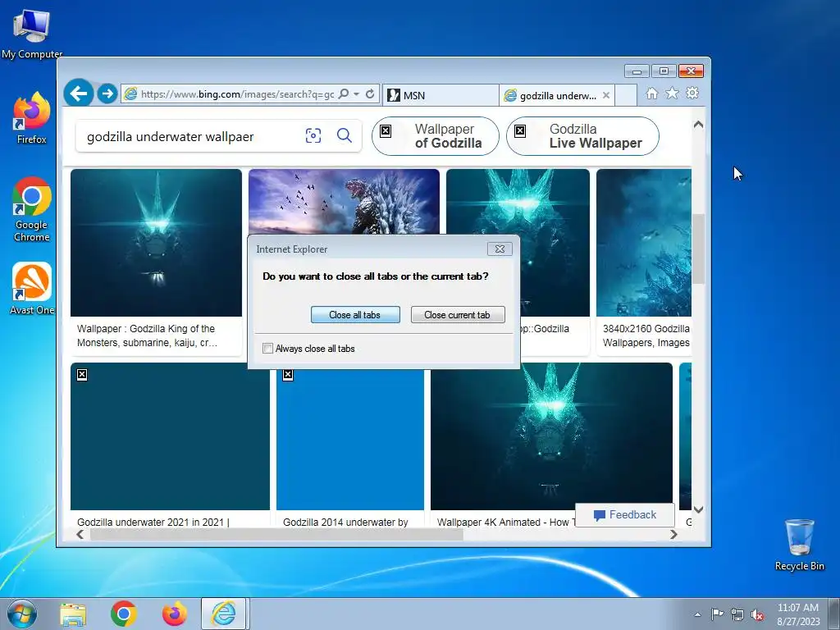The width and height of the screenshot is (840, 630).
Task: Open the 3840x2160 Godzilla Wallpapers thumbnail
Action: click(643, 243)
